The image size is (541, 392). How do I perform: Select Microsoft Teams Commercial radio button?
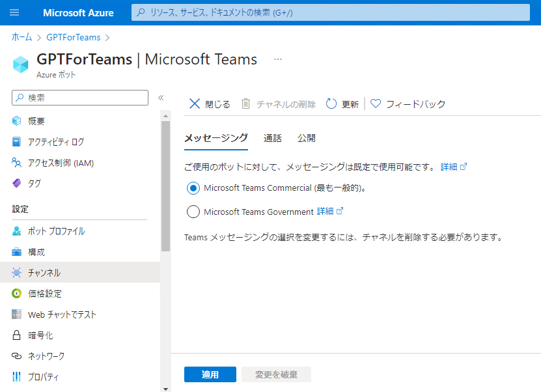click(x=193, y=188)
